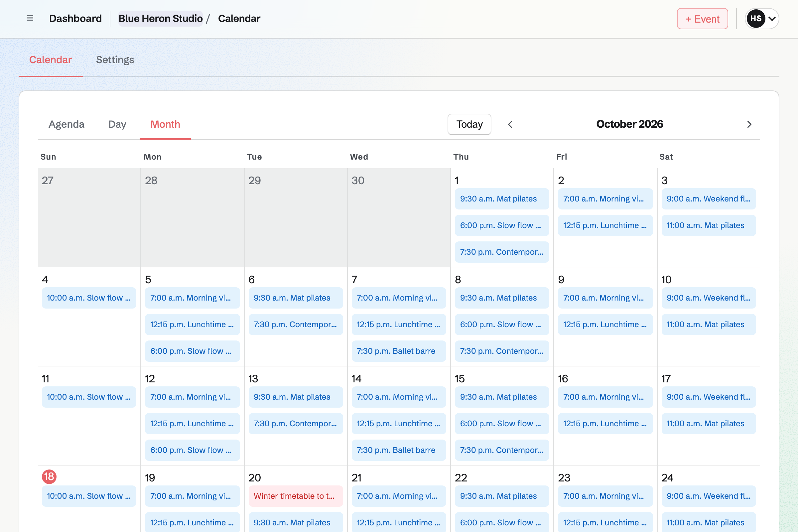Select the Month view tab
Image resolution: width=798 pixels, height=532 pixels.
[165, 124]
